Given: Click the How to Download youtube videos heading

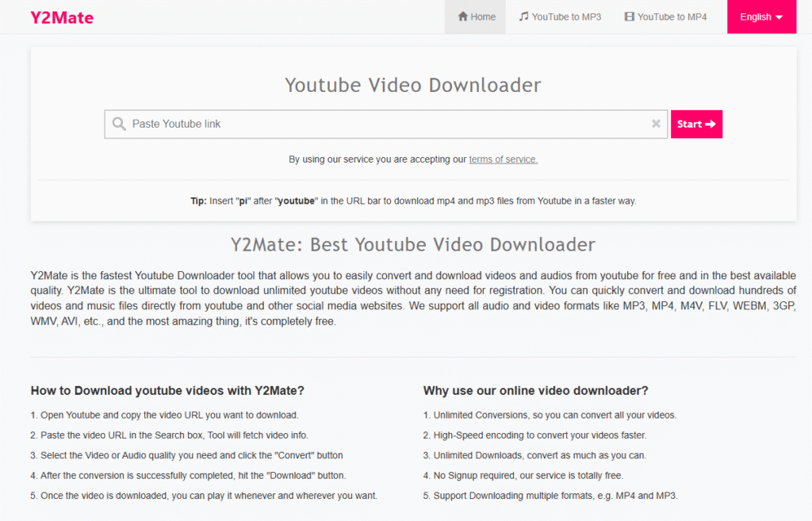Looking at the screenshot, I should tap(167, 391).
